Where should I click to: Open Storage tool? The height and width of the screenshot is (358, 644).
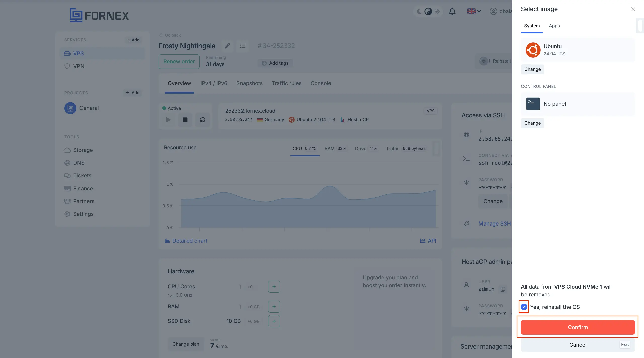click(78, 150)
